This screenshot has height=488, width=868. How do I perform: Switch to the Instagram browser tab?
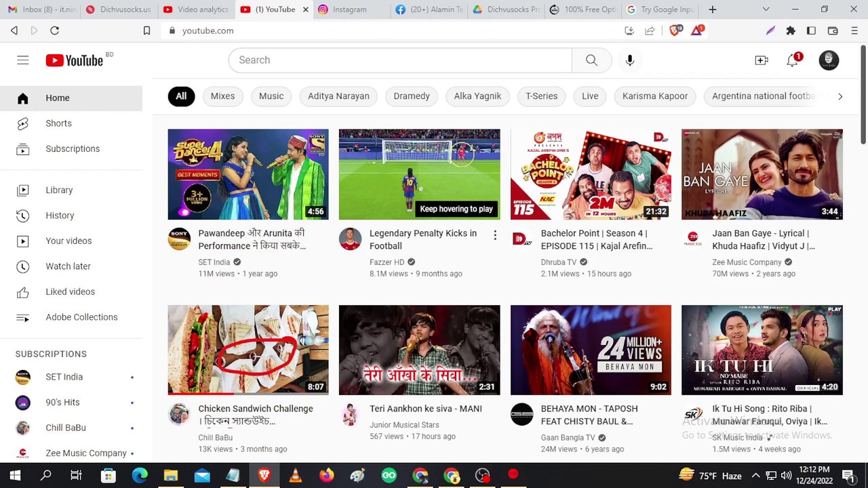(x=351, y=9)
